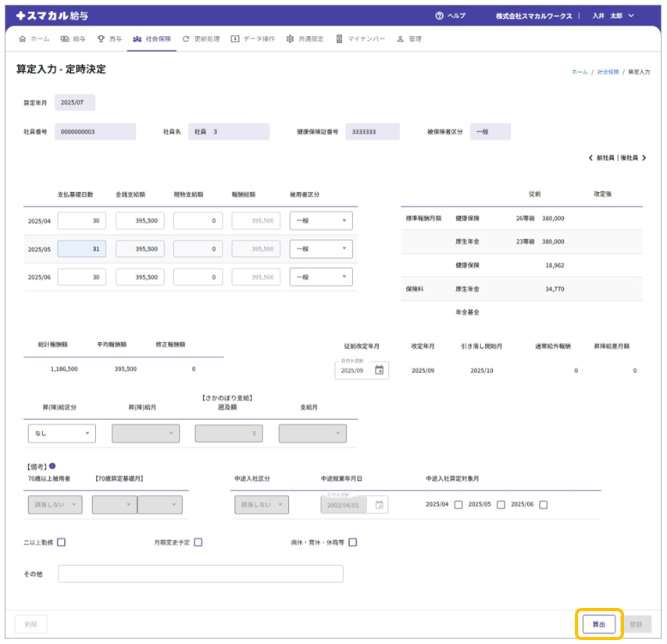
Task: Click 社会保険 breadcrumb link
Action: [608, 72]
